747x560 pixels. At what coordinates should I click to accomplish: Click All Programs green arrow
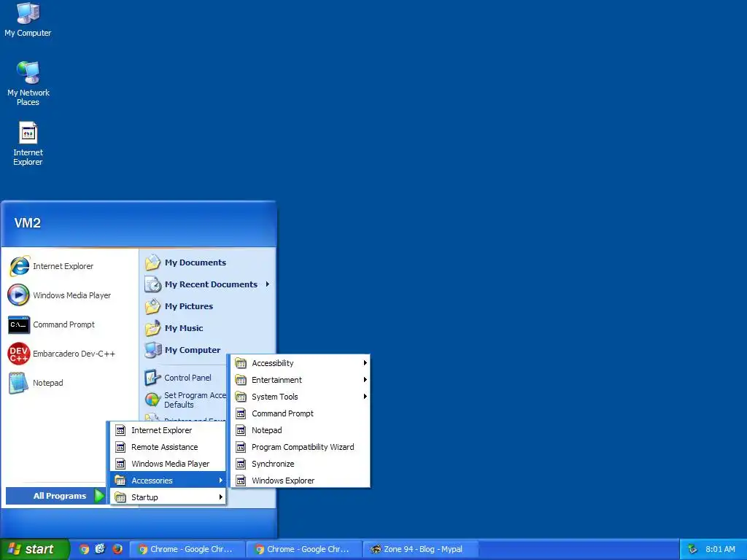99,496
